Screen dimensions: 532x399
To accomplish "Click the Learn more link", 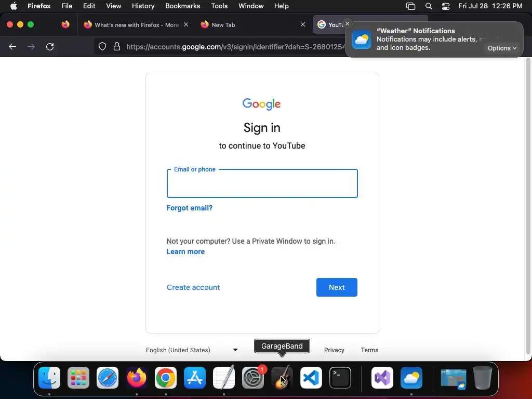I will click(x=185, y=252).
